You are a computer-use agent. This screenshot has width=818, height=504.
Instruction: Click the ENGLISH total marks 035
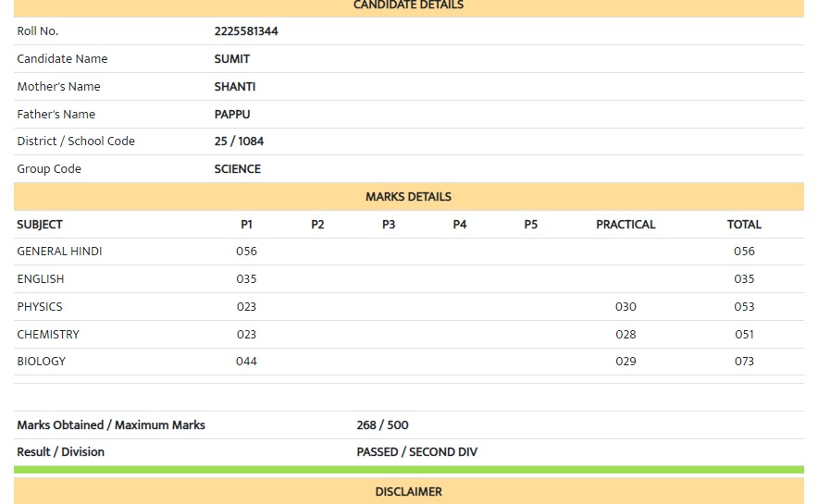point(744,279)
